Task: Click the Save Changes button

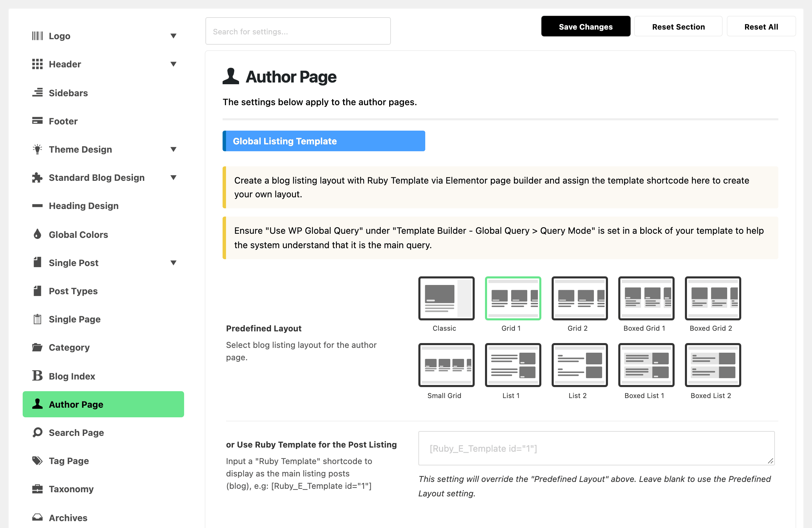Action: pos(586,26)
